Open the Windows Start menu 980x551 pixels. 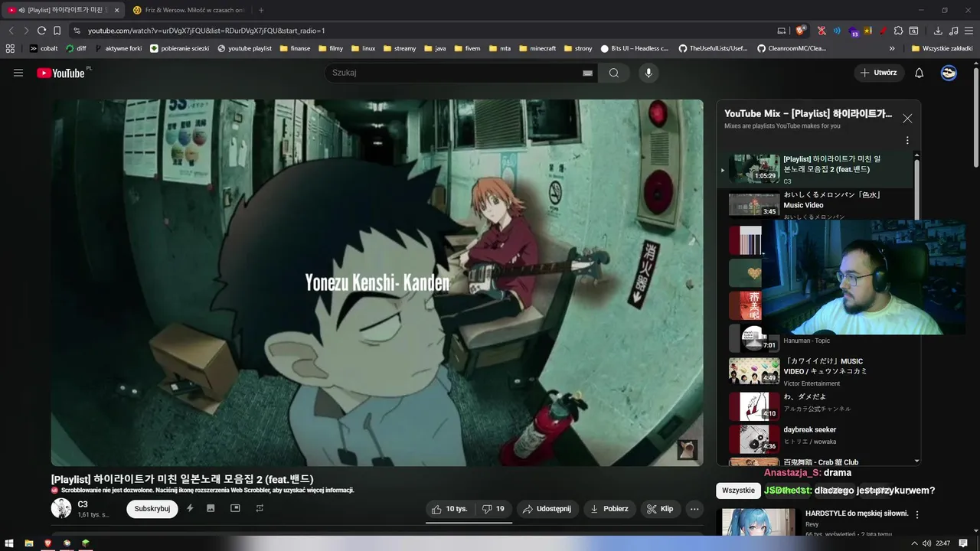pyautogui.click(x=9, y=543)
